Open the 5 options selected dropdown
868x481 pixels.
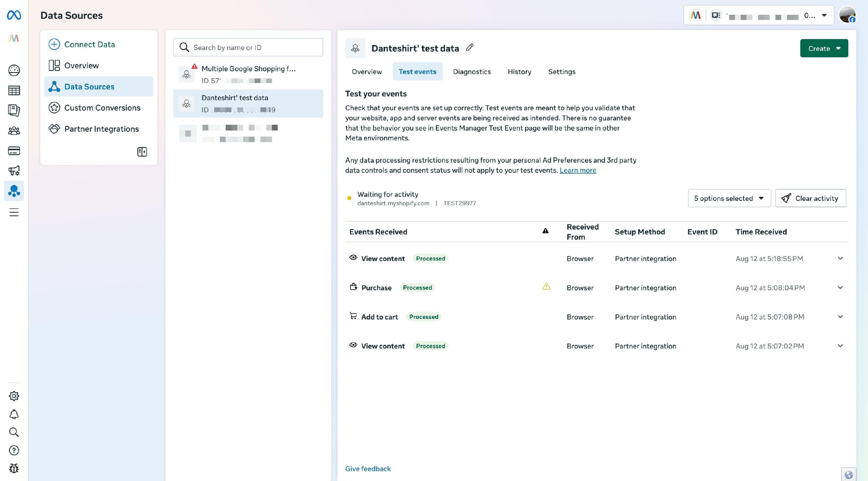click(x=729, y=198)
